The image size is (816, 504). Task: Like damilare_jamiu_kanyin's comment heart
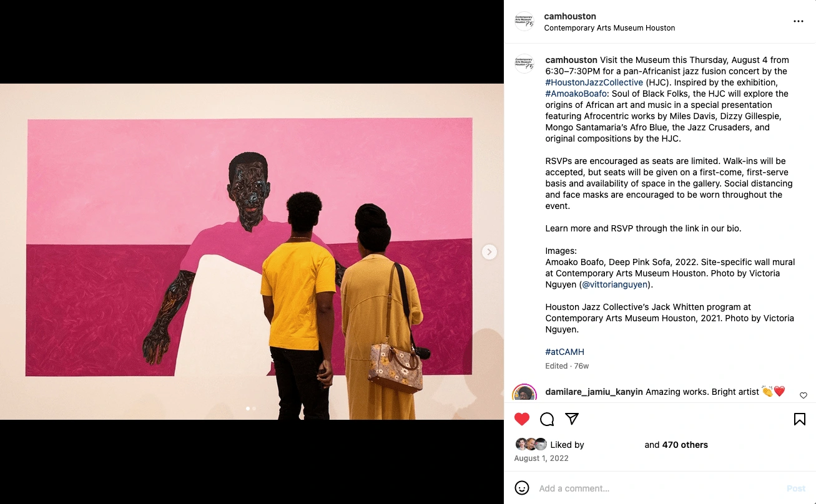coord(804,395)
